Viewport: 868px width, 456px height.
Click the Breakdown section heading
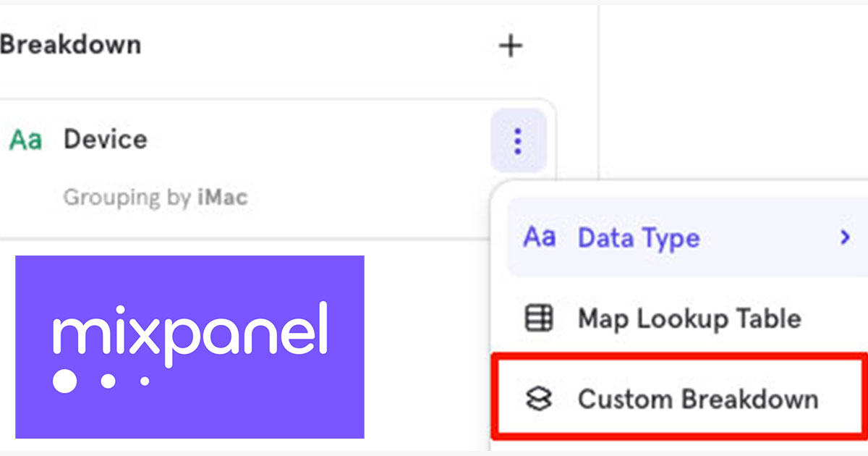70,45
